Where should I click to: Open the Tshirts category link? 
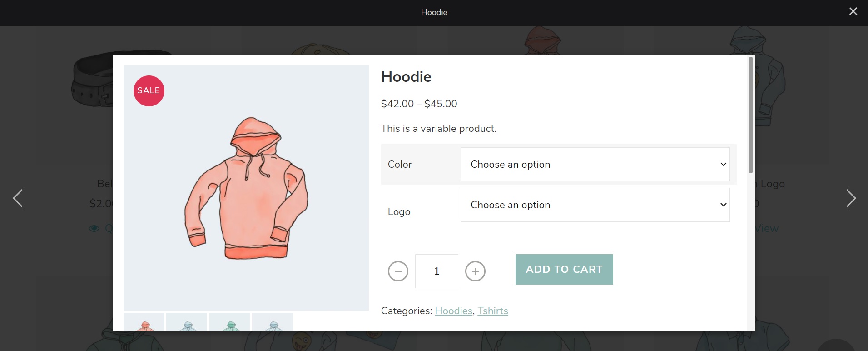492,311
